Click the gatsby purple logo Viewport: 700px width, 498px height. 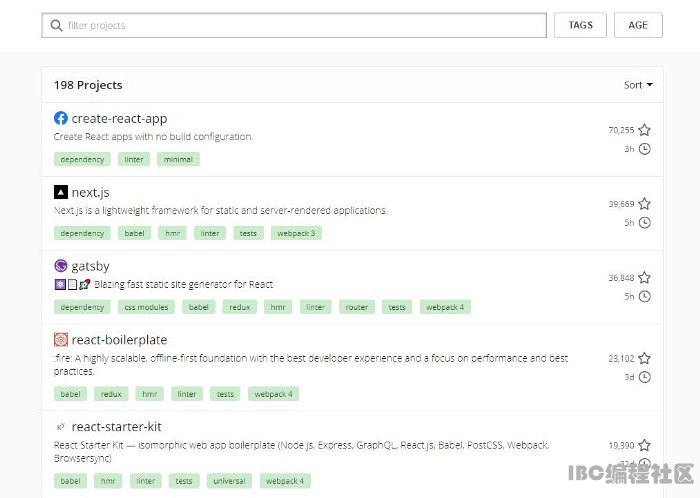61,266
